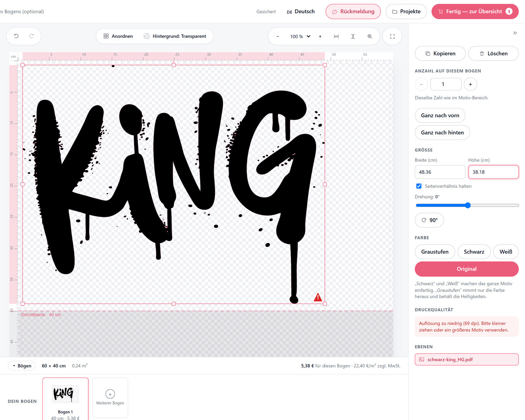
Task: Fit canvas to width icon
Action: [x=336, y=36]
